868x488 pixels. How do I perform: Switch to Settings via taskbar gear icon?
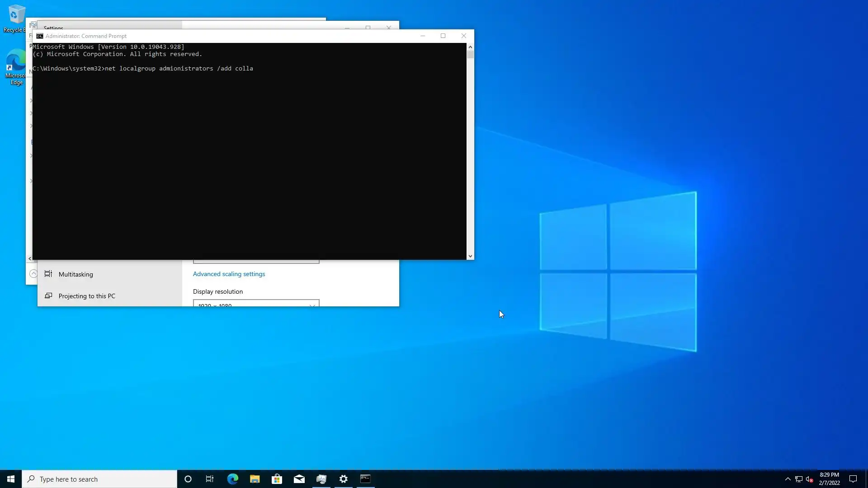tap(344, 479)
